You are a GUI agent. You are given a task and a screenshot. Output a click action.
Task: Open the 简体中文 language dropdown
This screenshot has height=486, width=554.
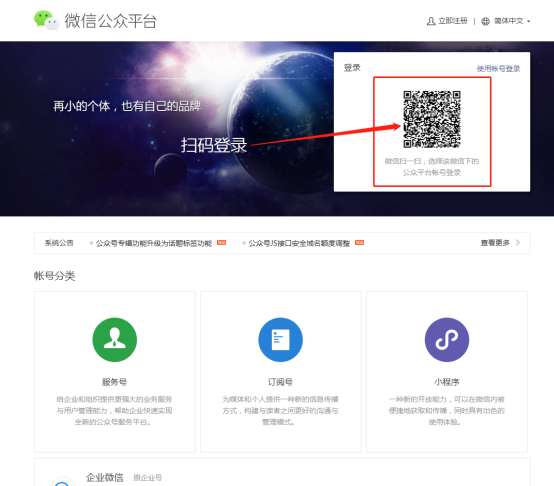(x=508, y=21)
